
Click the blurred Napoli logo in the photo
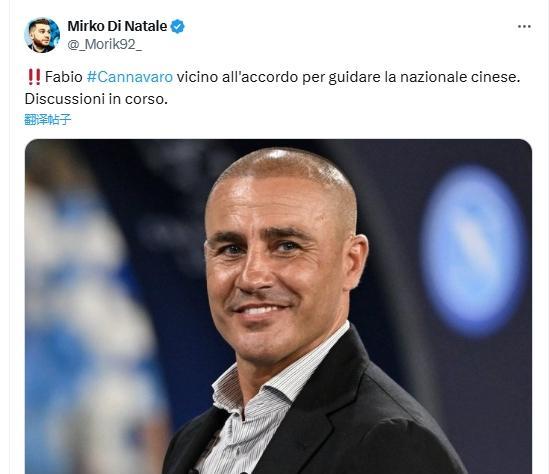pyautogui.click(x=473, y=250)
